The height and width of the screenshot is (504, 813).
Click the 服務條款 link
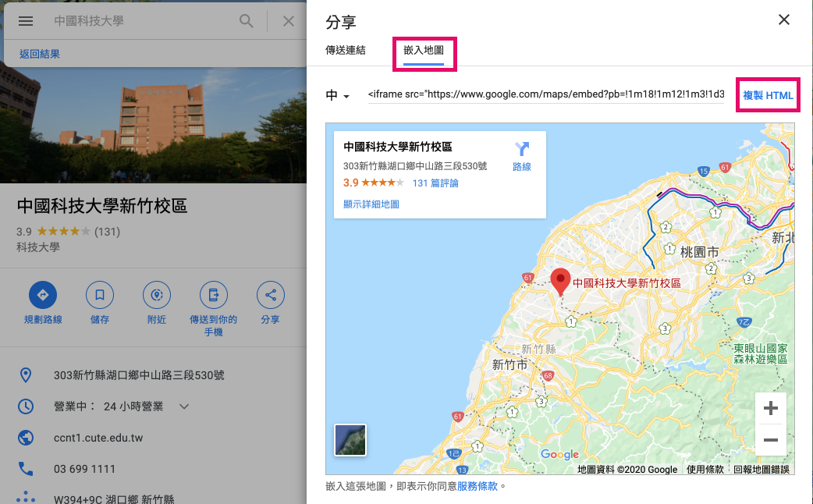pyautogui.click(x=477, y=486)
